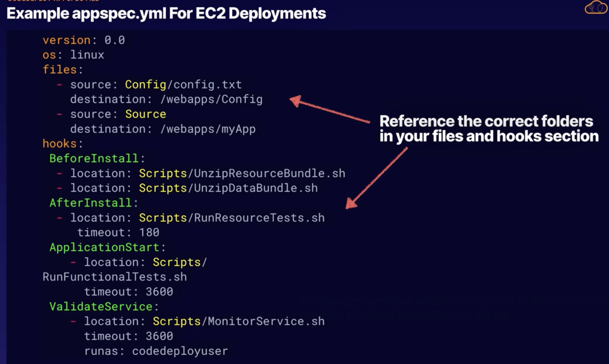Image resolution: width=609 pixels, height=364 pixels.
Task: Click the 'hooks:' key
Action: click(x=63, y=144)
